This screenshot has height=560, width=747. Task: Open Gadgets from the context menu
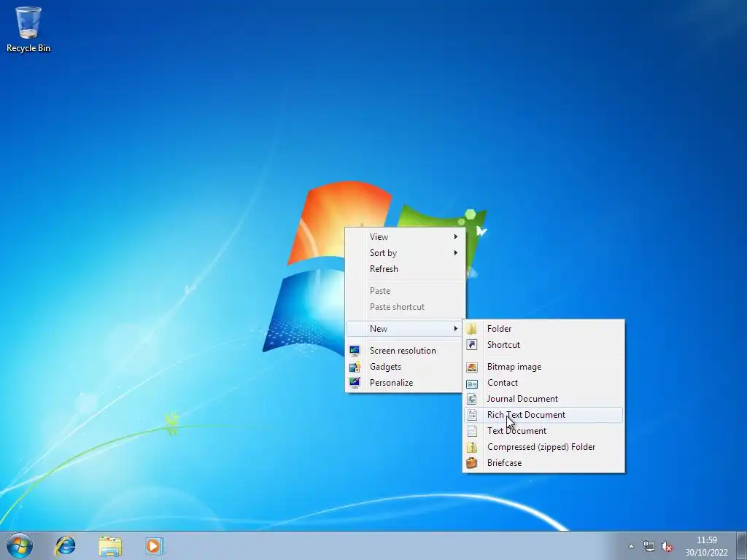coord(404,367)
